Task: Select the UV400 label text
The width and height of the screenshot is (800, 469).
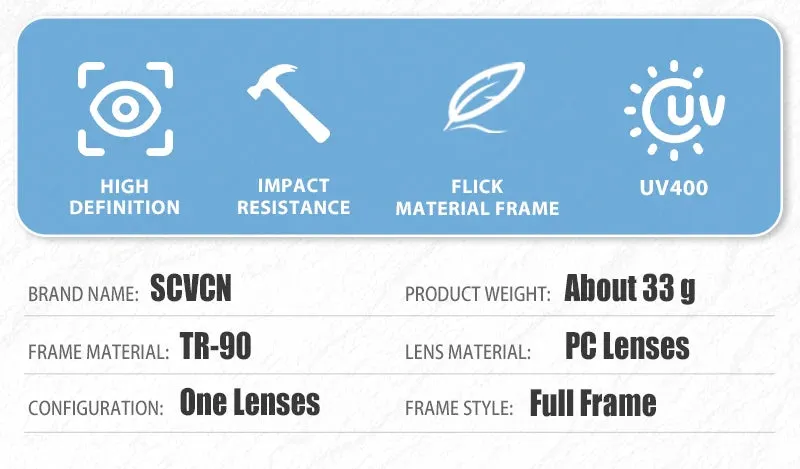Action: click(x=674, y=188)
